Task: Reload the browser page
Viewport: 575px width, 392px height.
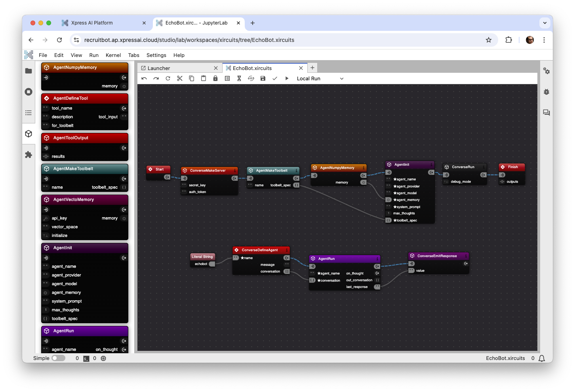Action: [x=59, y=40]
